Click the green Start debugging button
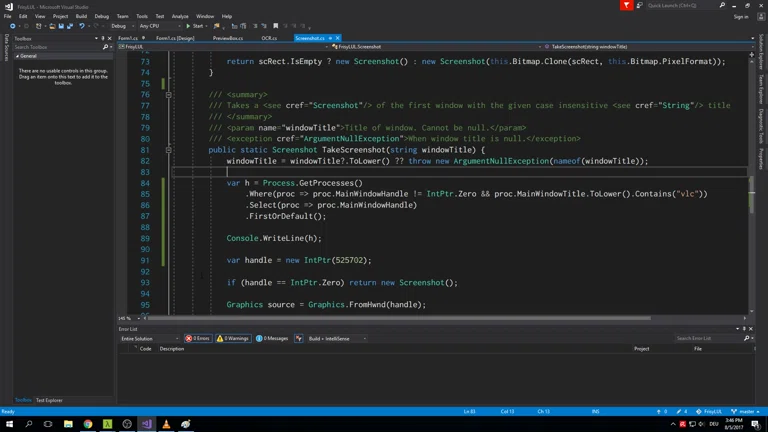 tap(195, 26)
